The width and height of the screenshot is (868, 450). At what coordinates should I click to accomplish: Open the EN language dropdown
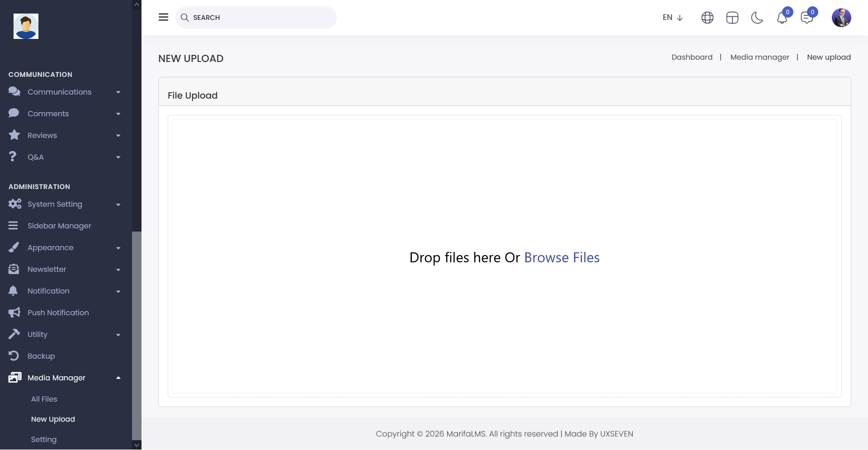click(x=672, y=18)
